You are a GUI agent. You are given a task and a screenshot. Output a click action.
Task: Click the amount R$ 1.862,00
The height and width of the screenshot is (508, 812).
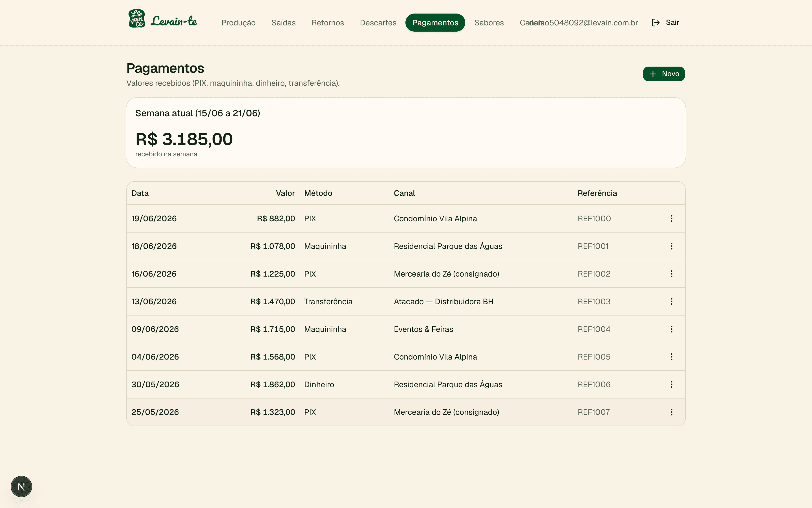click(273, 384)
